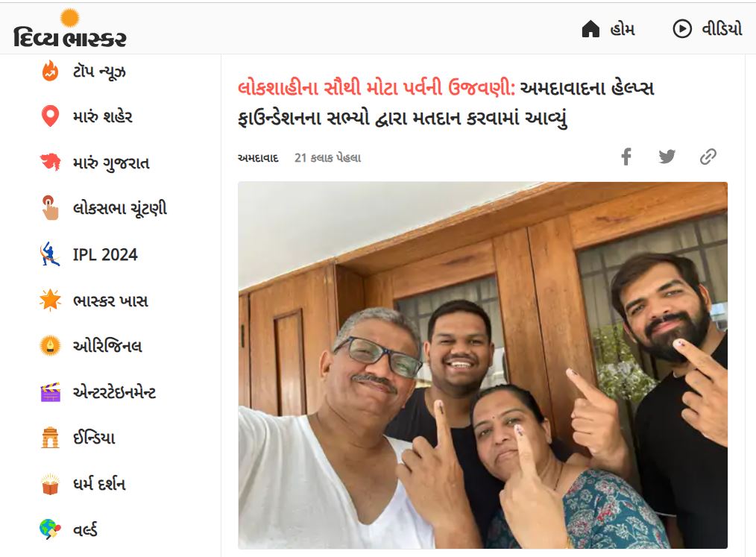
Task: Select Bhaskar Khas star menu item
Action: tap(94, 300)
